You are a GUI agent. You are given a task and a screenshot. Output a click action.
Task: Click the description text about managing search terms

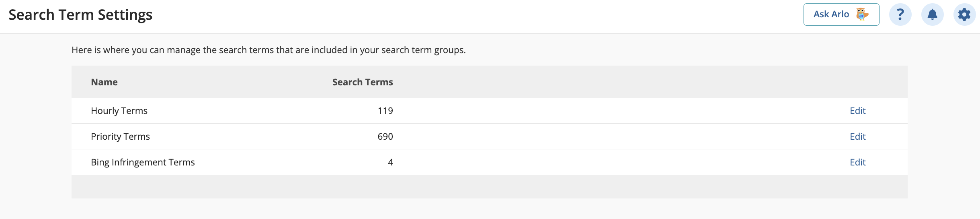pos(269,50)
